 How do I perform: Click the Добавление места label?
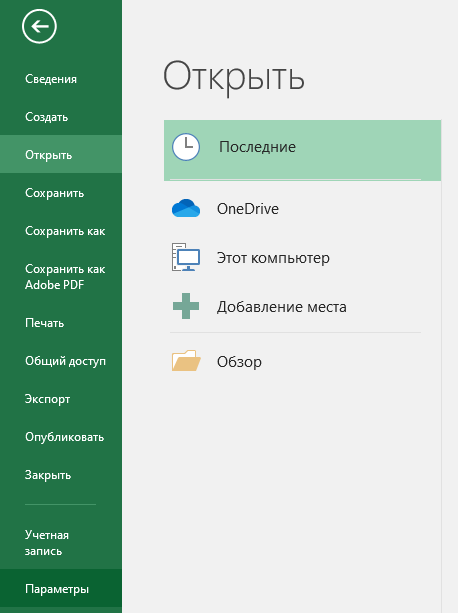pos(282,307)
